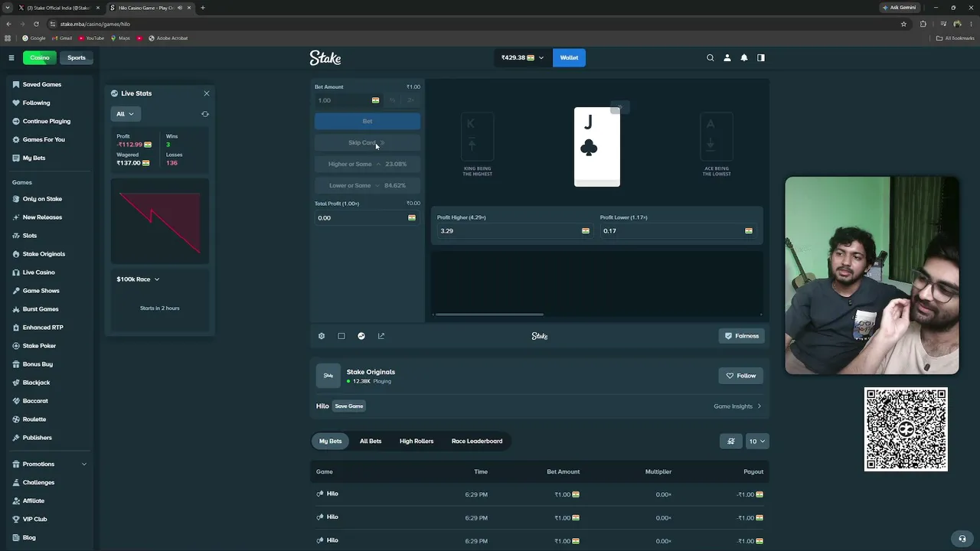Open site search with magnifier icon

coord(710,57)
